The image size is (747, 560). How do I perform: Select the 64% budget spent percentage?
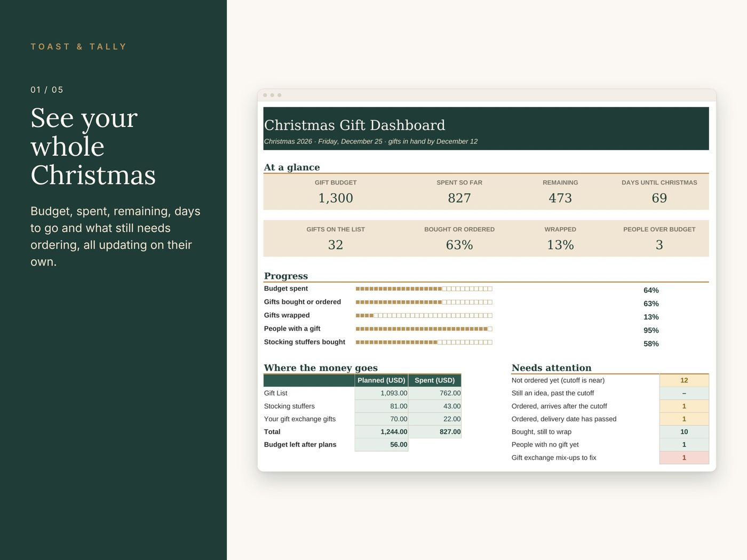point(651,290)
